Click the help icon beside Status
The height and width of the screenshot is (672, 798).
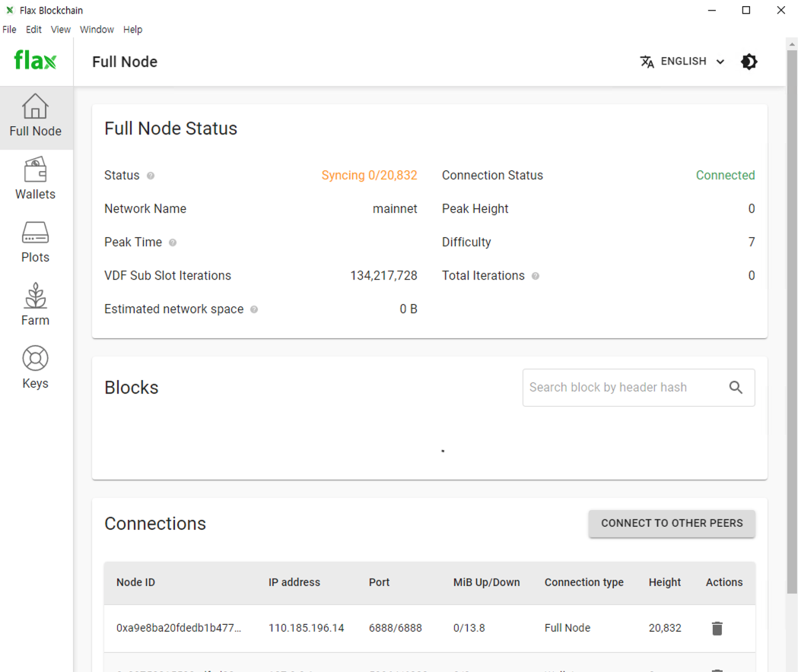click(151, 176)
